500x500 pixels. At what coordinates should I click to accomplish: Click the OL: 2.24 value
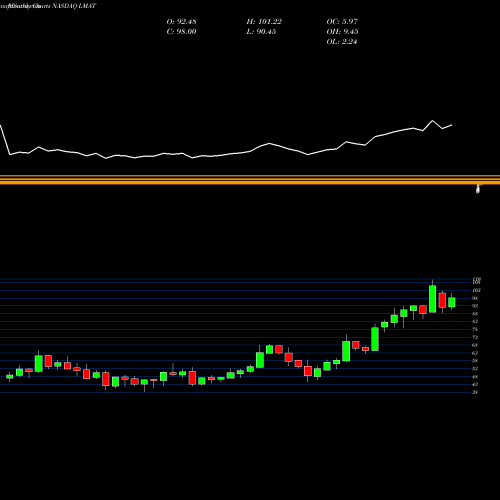point(342,42)
